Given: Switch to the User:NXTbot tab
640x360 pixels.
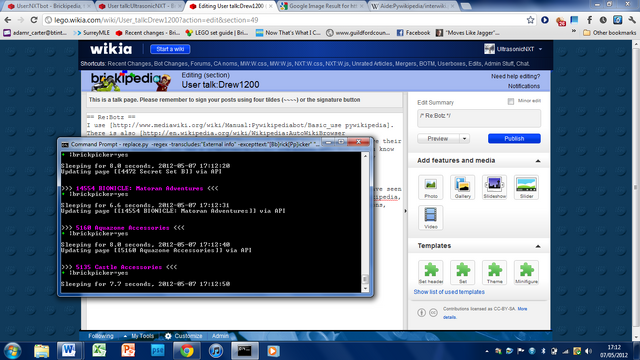Looking at the screenshot, I should tap(48, 6).
